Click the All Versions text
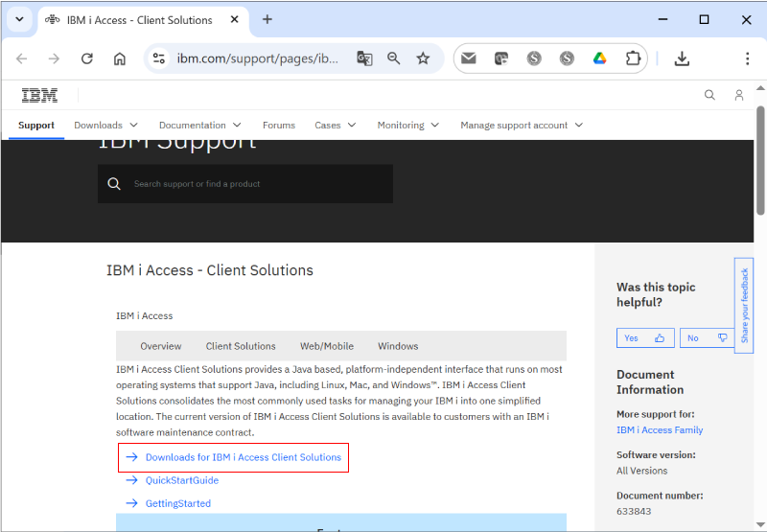The width and height of the screenshot is (767, 532). (641, 471)
